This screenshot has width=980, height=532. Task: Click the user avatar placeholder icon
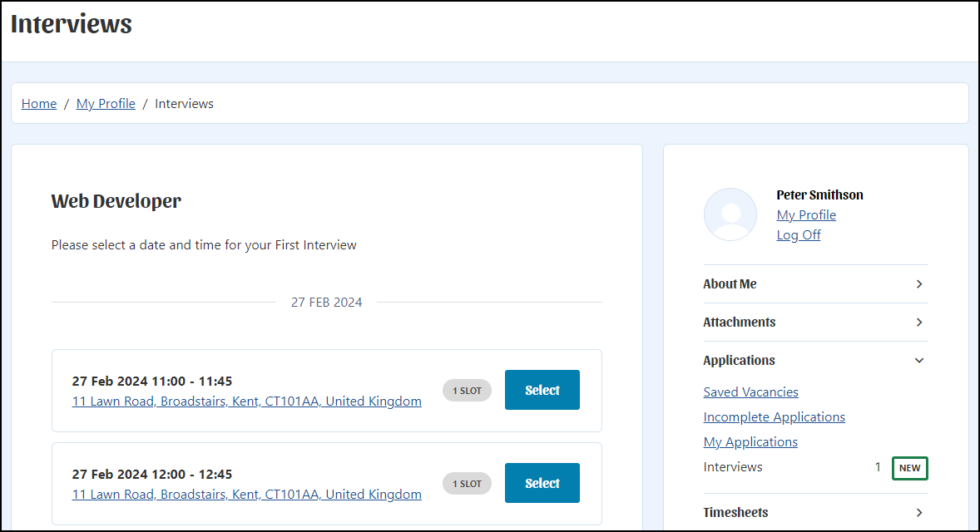[x=730, y=214]
